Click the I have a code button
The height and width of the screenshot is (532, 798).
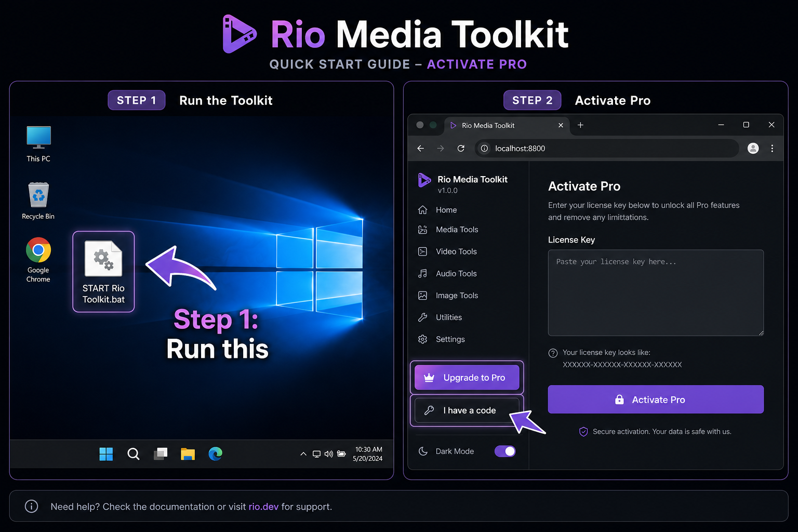click(467, 410)
